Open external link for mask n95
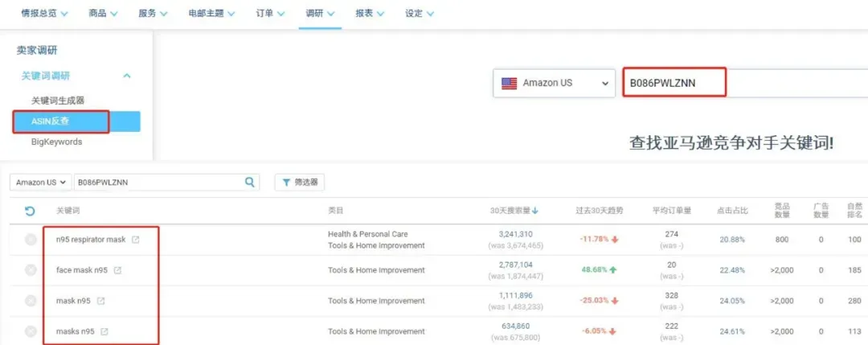868x345 pixels. [100, 301]
